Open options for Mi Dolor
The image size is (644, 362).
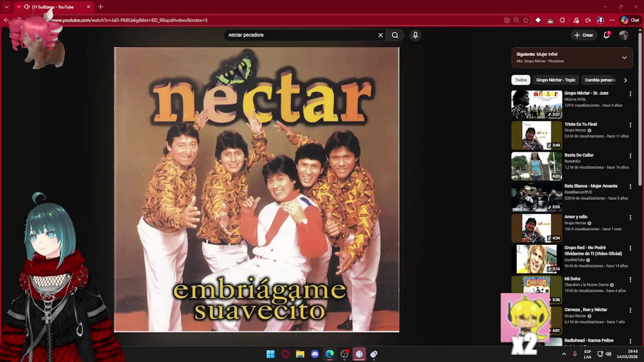pyautogui.click(x=630, y=280)
